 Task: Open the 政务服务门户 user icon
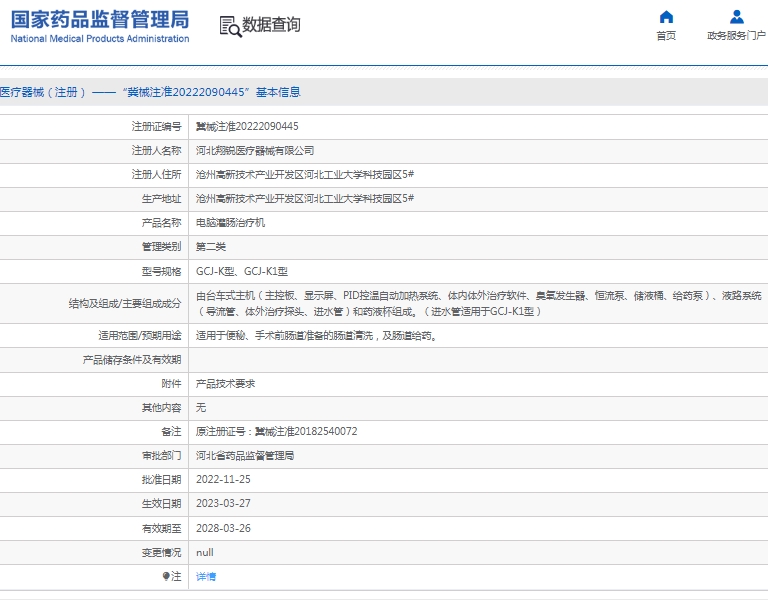(x=737, y=17)
